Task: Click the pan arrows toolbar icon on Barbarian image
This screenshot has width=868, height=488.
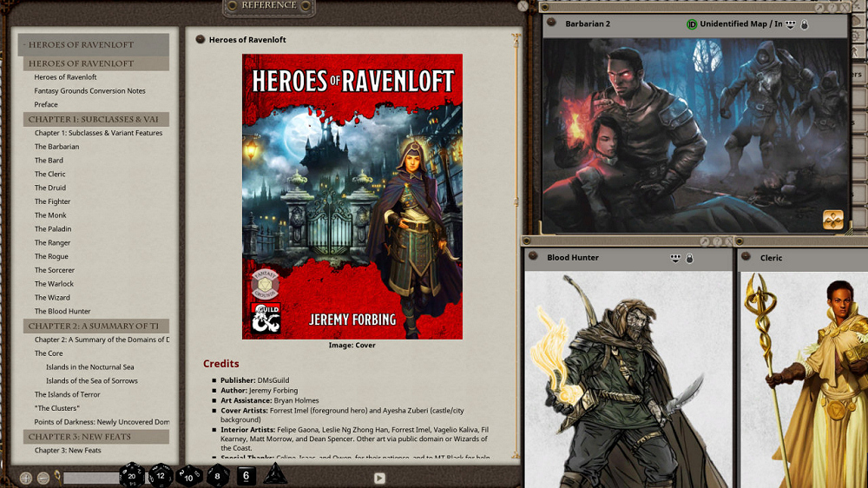Action: [x=832, y=220]
